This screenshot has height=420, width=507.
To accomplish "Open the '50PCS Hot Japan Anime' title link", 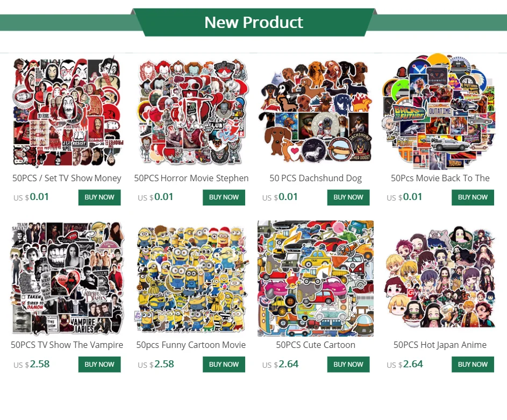I will tap(440, 345).
